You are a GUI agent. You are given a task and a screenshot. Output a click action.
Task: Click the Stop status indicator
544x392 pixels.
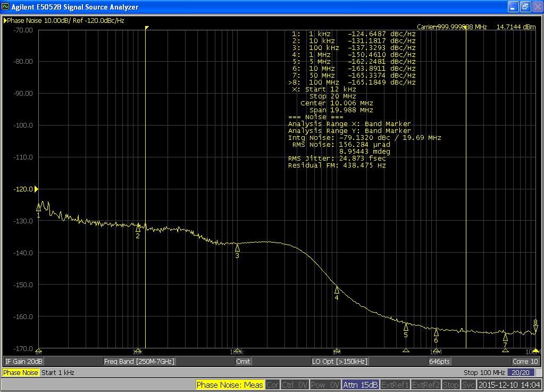[x=450, y=385]
